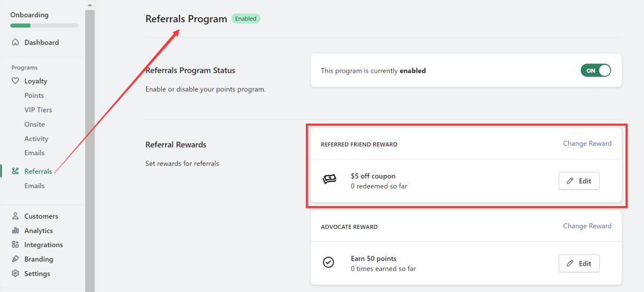Go to Onsite settings
Viewport: 644px width, 292px height.
(35, 124)
